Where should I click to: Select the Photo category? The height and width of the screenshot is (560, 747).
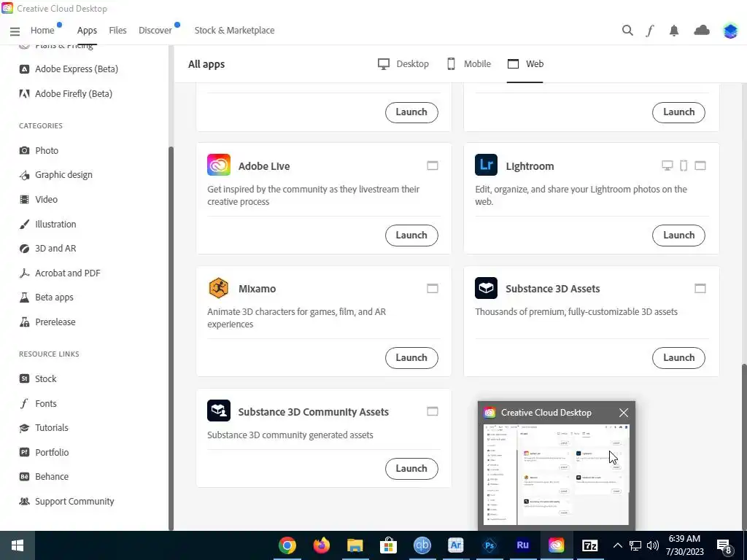pyautogui.click(x=39, y=150)
